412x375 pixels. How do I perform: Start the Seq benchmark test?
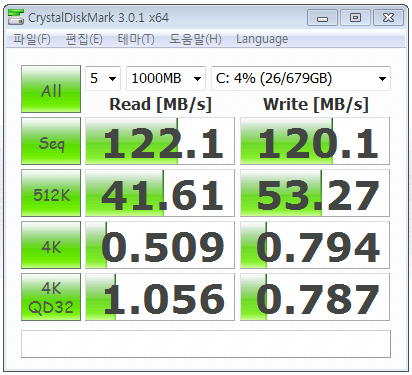coord(51,141)
